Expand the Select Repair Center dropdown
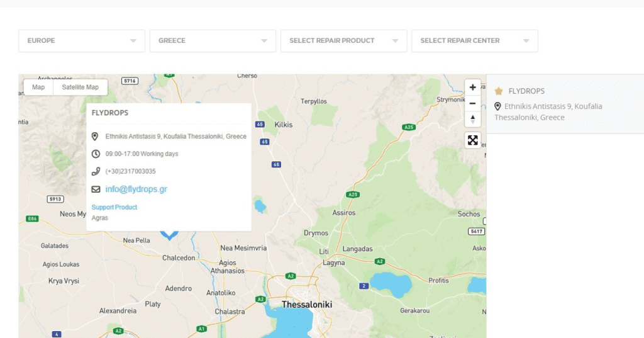 click(x=475, y=41)
